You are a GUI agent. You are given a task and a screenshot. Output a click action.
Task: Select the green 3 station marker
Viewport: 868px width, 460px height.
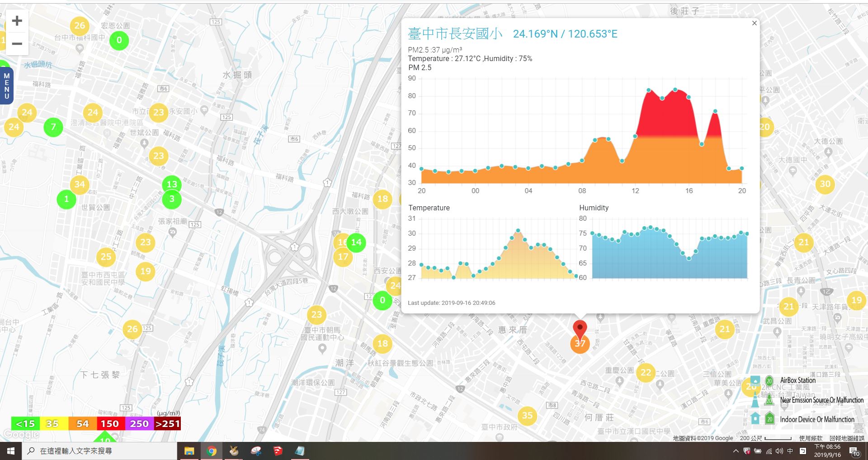172,199
